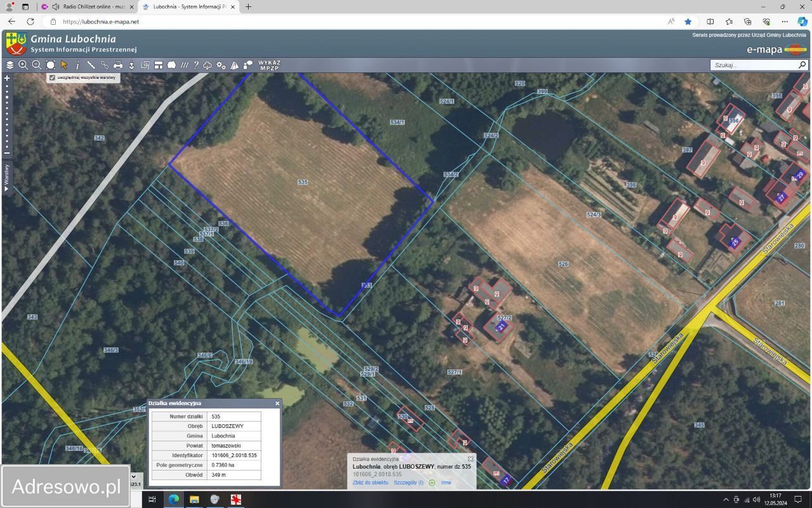Click the cloud download icon

[207, 65]
